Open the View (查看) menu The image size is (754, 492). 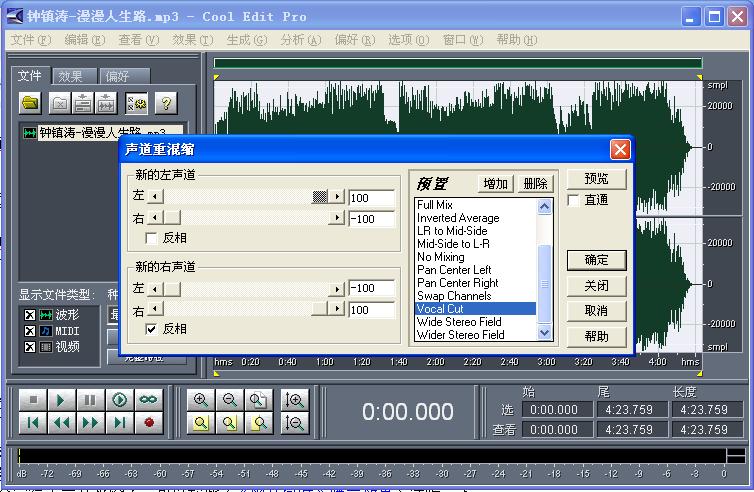coord(138,40)
